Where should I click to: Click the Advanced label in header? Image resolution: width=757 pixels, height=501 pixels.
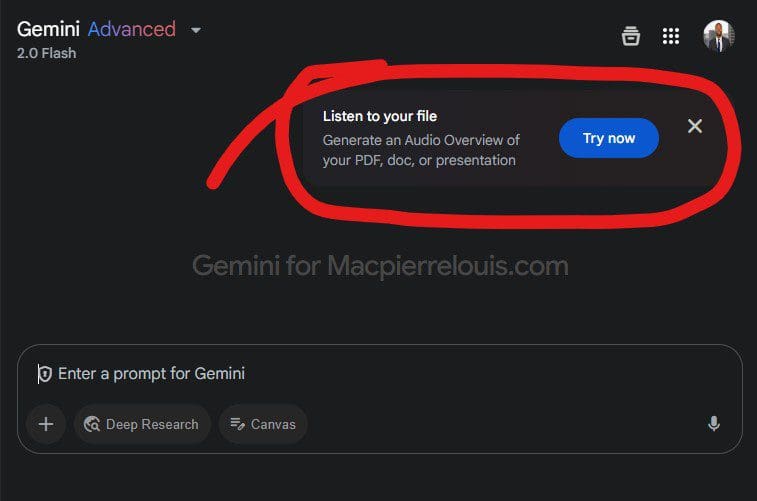[131, 29]
